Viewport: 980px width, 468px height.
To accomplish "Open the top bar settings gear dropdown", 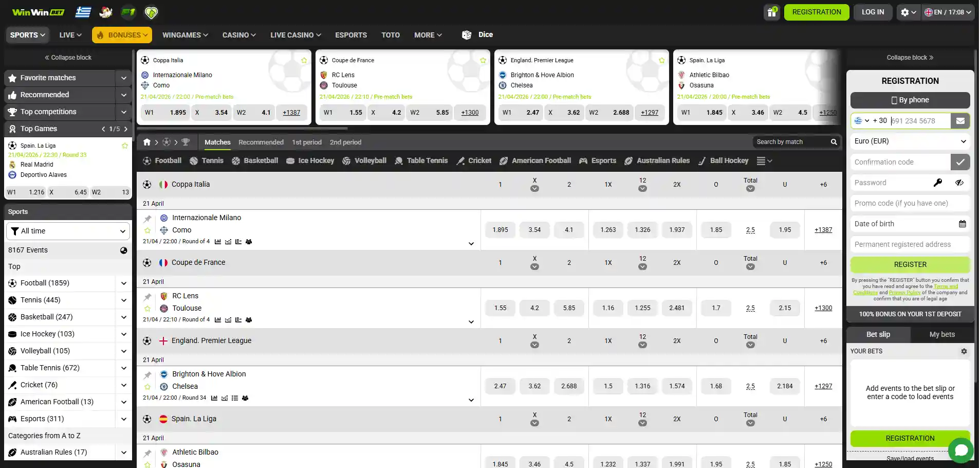I will pyautogui.click(x=909, y=12).
